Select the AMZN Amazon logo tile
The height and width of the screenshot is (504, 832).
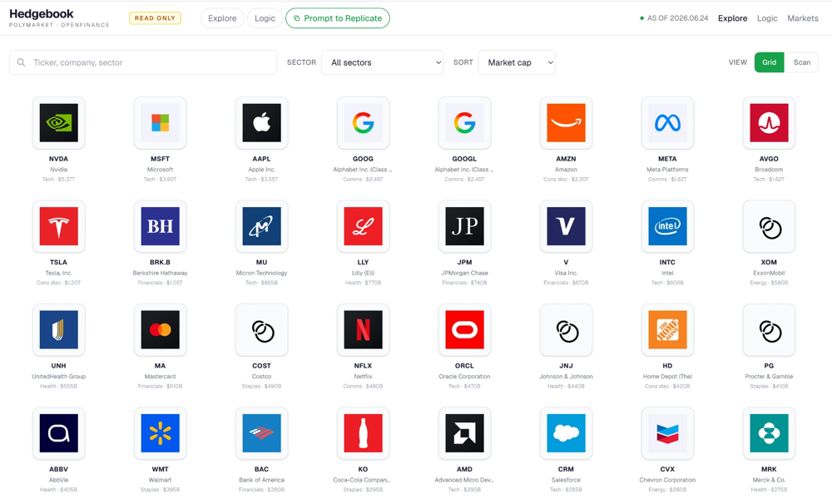(566, 122)
